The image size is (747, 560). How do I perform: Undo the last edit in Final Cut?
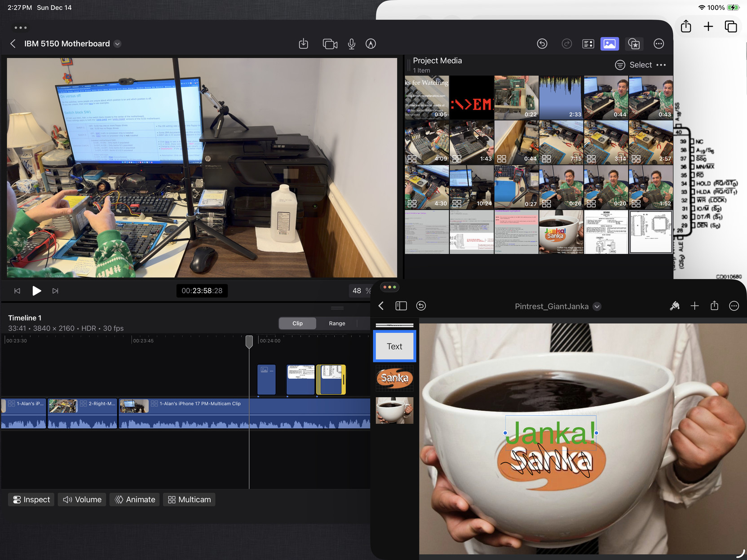(x=542, y=44)
